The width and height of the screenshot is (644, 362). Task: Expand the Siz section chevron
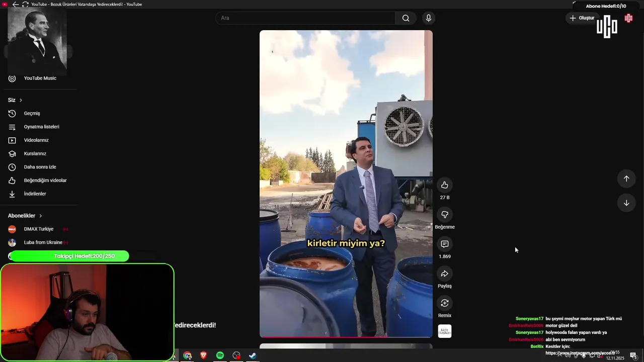21,100
